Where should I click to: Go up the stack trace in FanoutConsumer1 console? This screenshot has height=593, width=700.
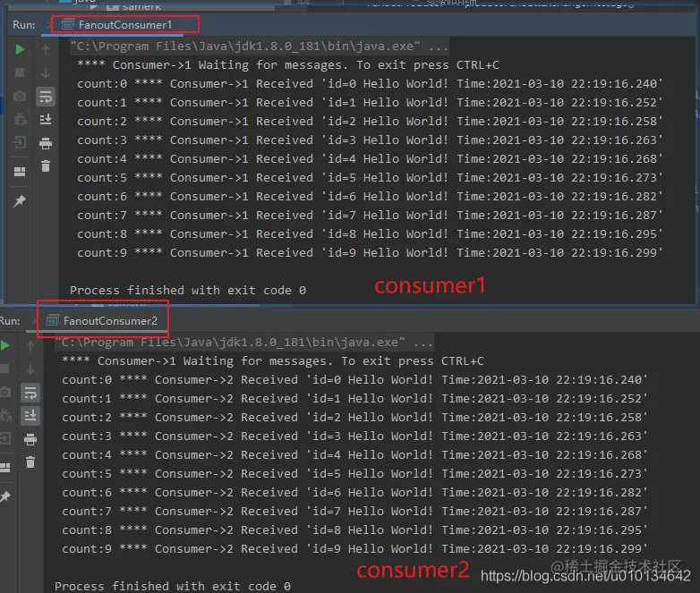tap(46, 50)
